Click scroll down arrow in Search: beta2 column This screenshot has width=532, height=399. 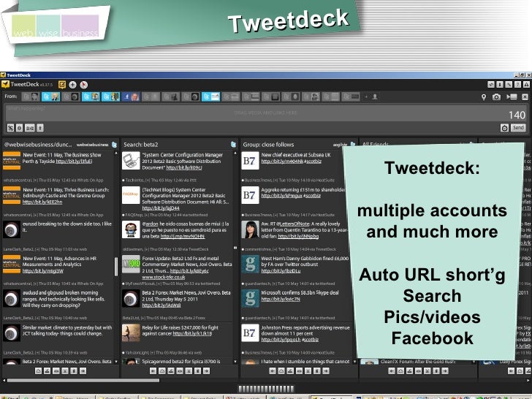pyautogui.click(x=235, y=362)
